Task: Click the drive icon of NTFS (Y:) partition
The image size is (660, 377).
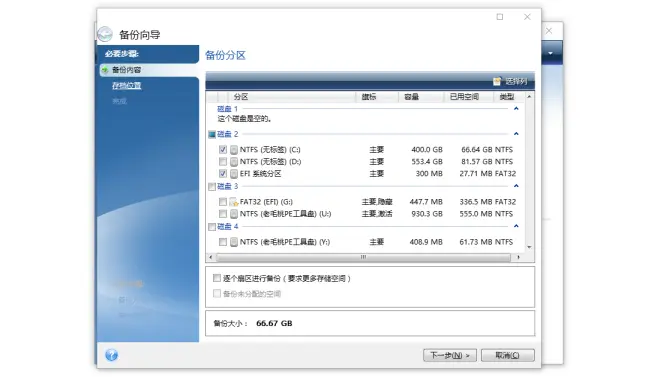Action: (x=234, y=242)
